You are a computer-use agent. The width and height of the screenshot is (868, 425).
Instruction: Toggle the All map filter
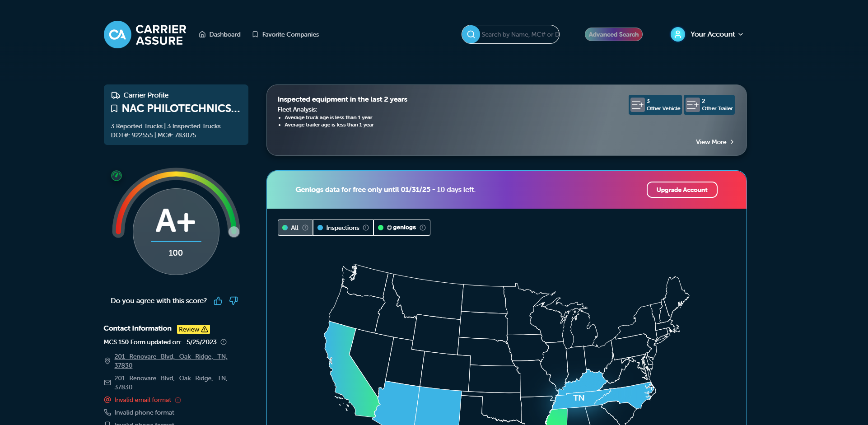tap(294, 228)
